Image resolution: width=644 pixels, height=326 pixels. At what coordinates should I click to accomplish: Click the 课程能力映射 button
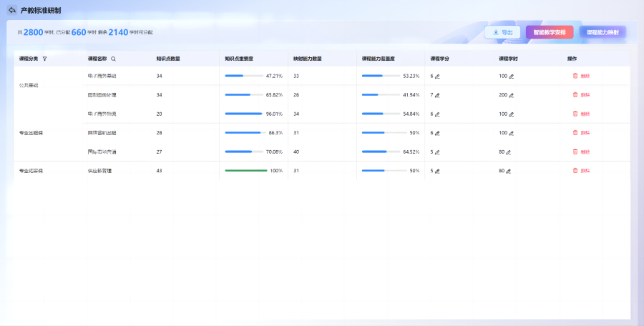(602, 32)
